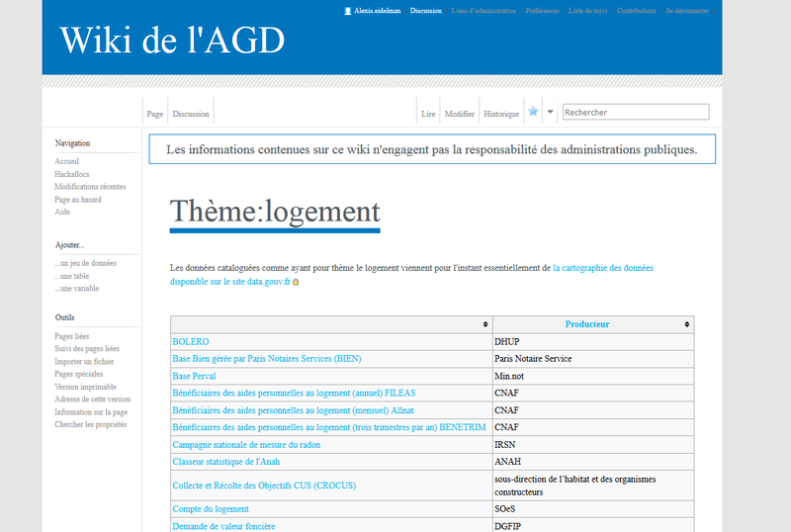Click Se déconnecter to log out
Viewport: 791px width, 532px height.
687,11
